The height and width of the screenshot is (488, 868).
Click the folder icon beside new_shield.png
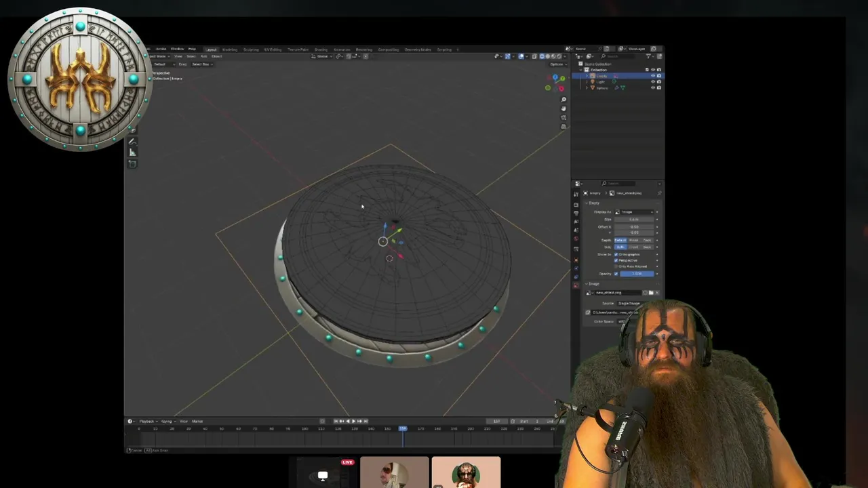[x=651, y=293]
